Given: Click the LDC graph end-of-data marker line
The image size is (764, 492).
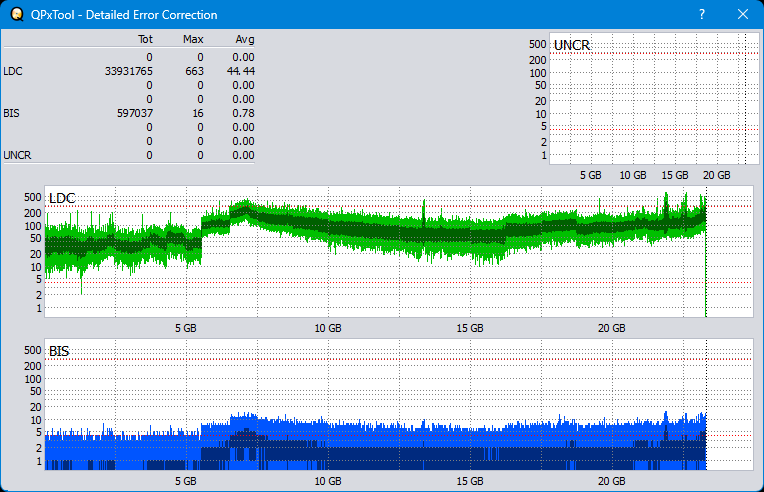Looking at the screenshot, I should 706,251.
